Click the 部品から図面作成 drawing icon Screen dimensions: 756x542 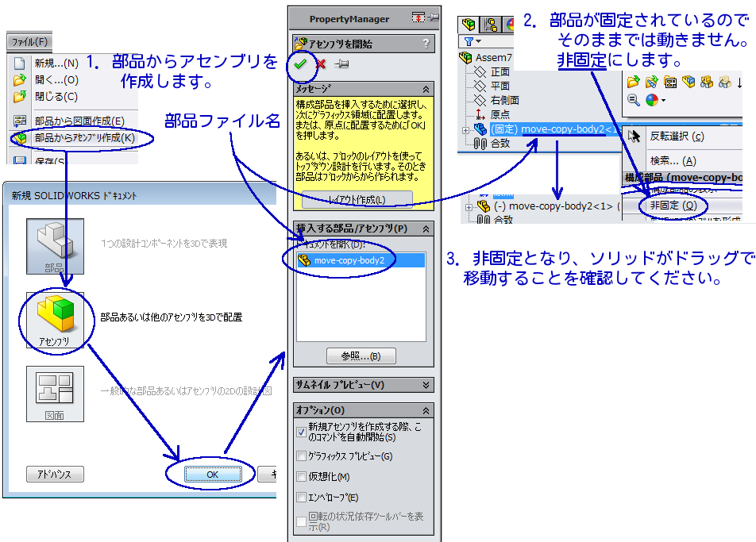[20, 121]
